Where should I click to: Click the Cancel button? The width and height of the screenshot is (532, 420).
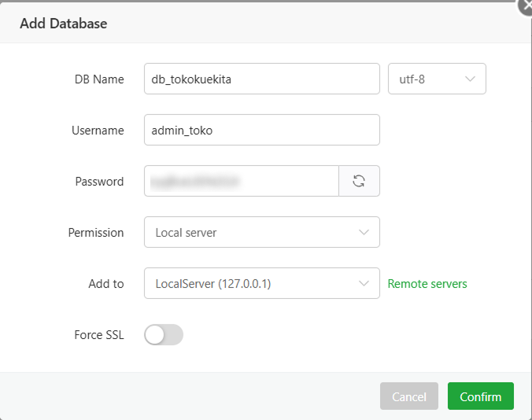[x=409, y=396]
